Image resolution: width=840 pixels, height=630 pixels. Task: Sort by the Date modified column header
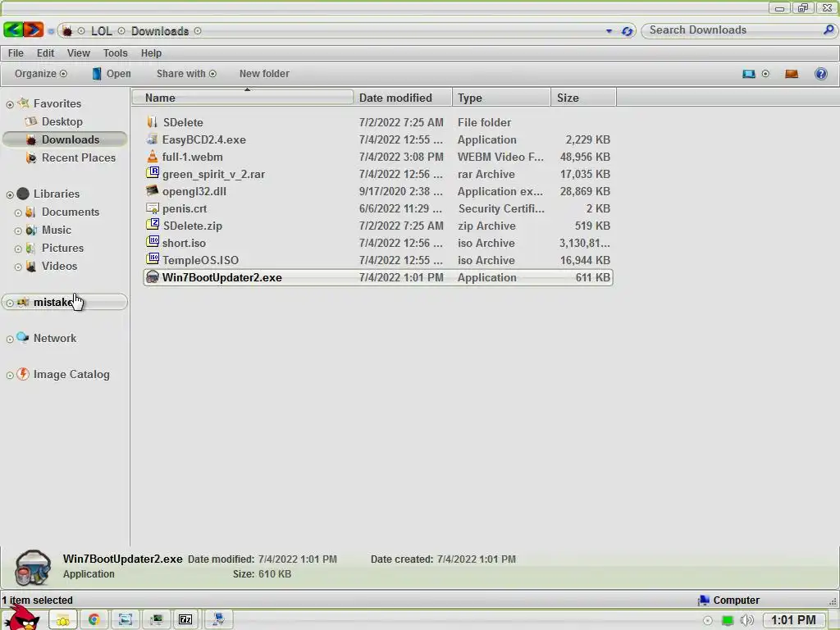(403, 98)
